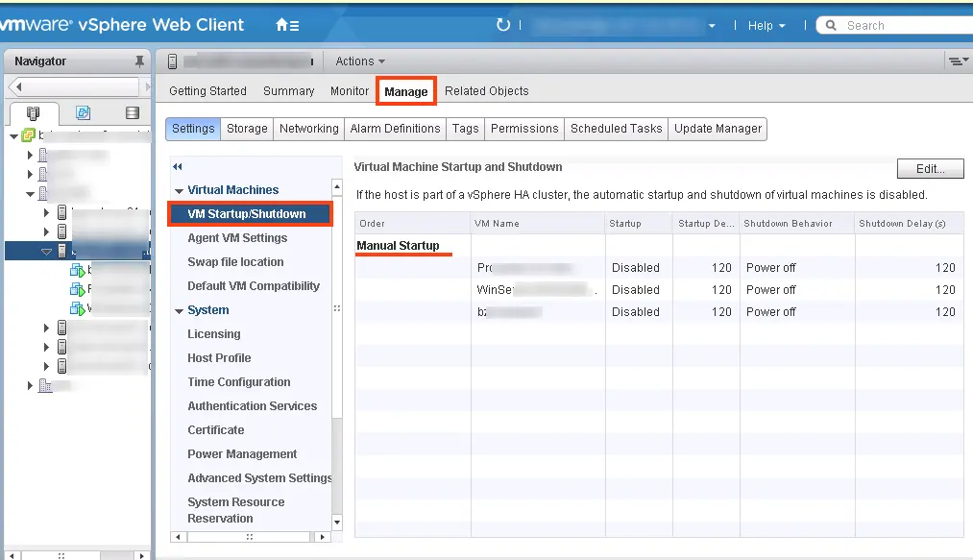
Task: Open Agent VM Settings
Action: tap(237, 238)
